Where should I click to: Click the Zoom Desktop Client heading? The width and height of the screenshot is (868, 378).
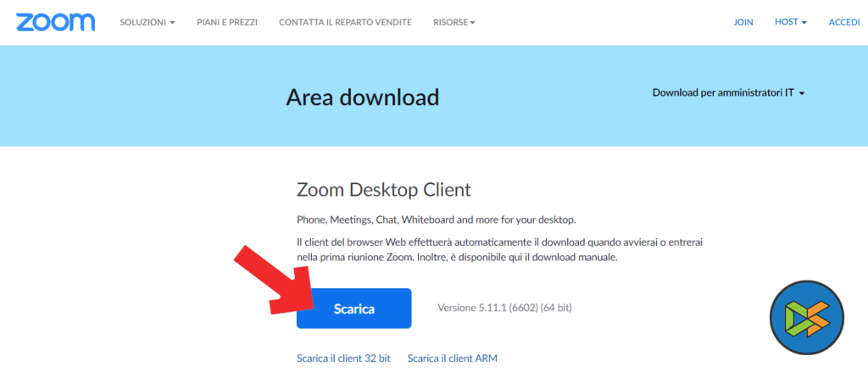tap(384, 191)
